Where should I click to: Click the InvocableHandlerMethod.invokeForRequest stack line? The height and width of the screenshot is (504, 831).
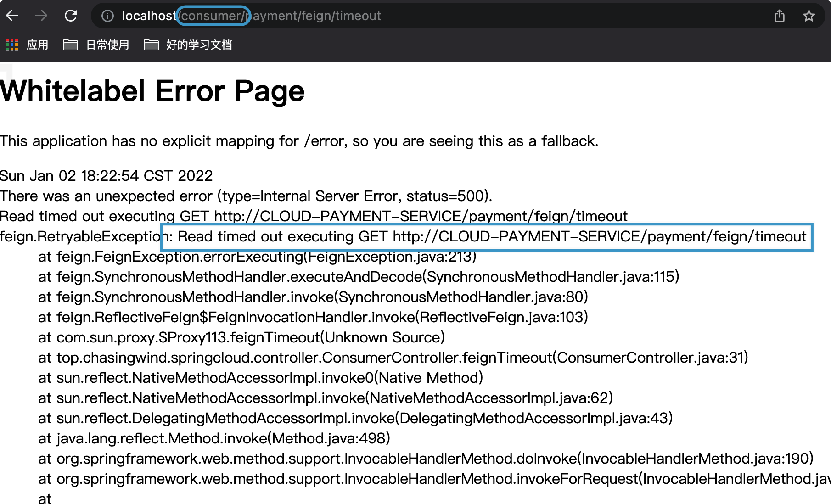click(435, 479)
